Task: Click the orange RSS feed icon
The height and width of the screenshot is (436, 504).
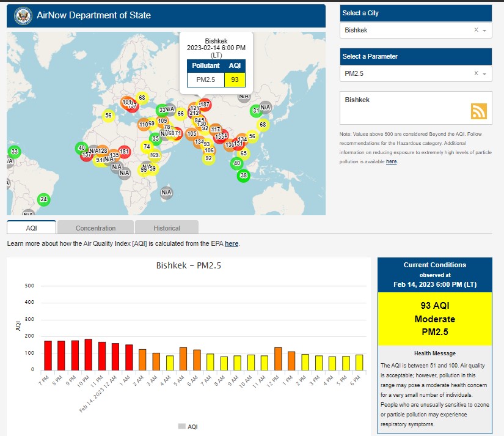Action: point(478,111)
